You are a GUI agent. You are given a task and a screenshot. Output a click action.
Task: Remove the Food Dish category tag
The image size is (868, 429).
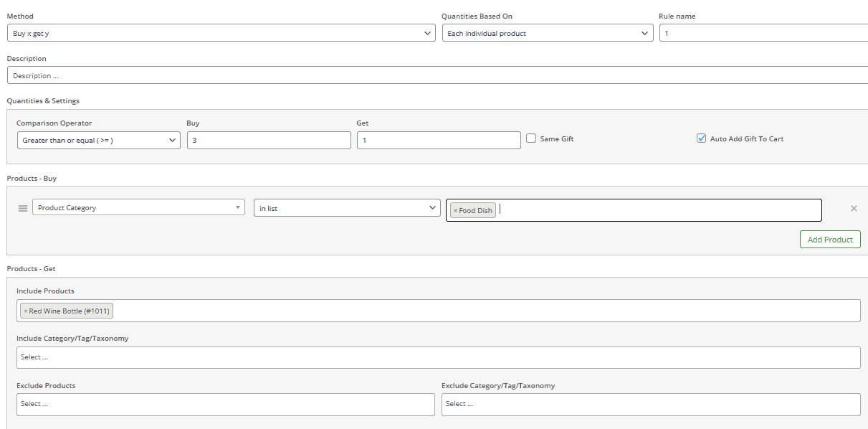(x=457, y=209)
